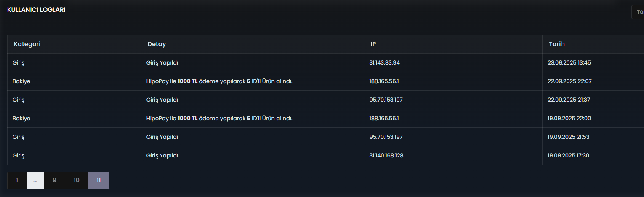Viewport: 644px width, 197px height.
Task: Click the KULLANICI LOGLARI title
Action: (36, 10)
